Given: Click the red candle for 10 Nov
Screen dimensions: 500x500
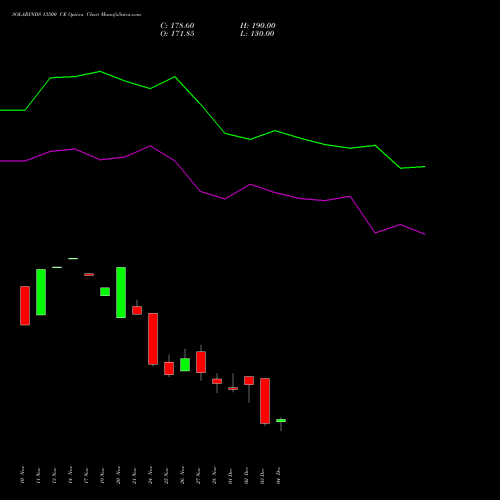Looking at the screenshot, I should (25, 306).
